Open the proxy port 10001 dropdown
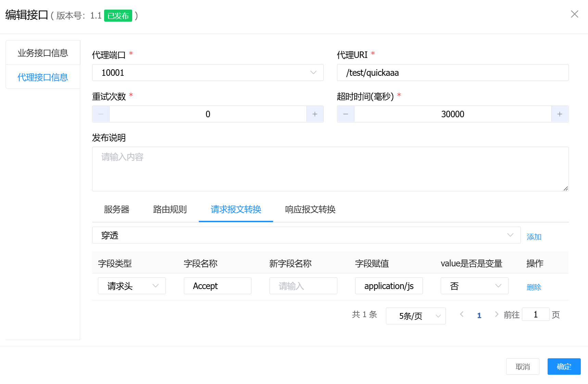The width and height of the screenshot is (588, 384). 208,73
